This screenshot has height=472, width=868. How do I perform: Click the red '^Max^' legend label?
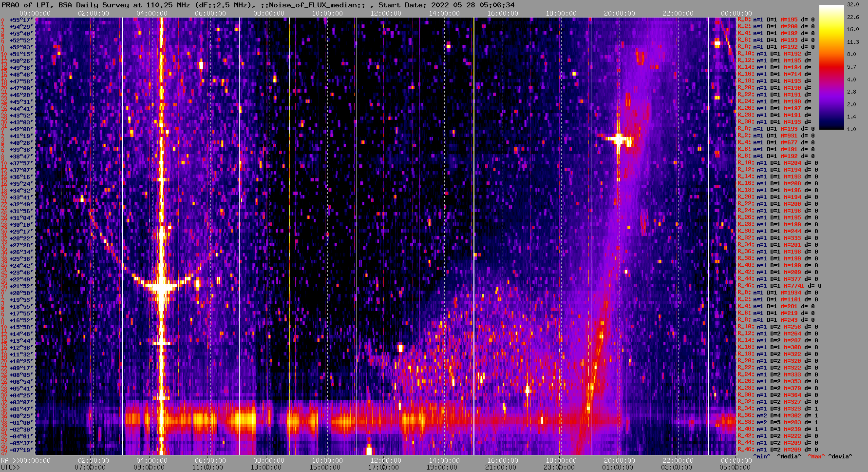click(x=816, y=456)
